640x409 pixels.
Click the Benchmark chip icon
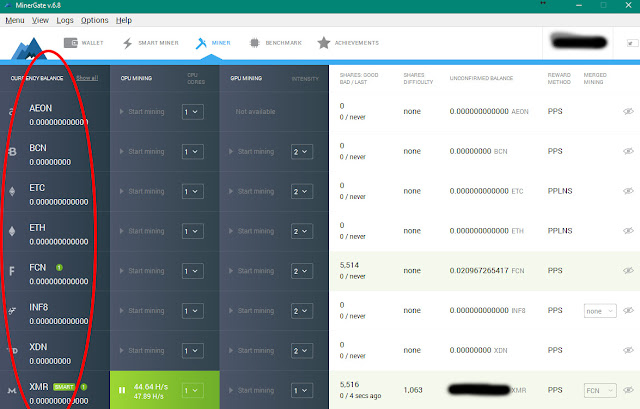pyautogui.click(x=254, y=43)
